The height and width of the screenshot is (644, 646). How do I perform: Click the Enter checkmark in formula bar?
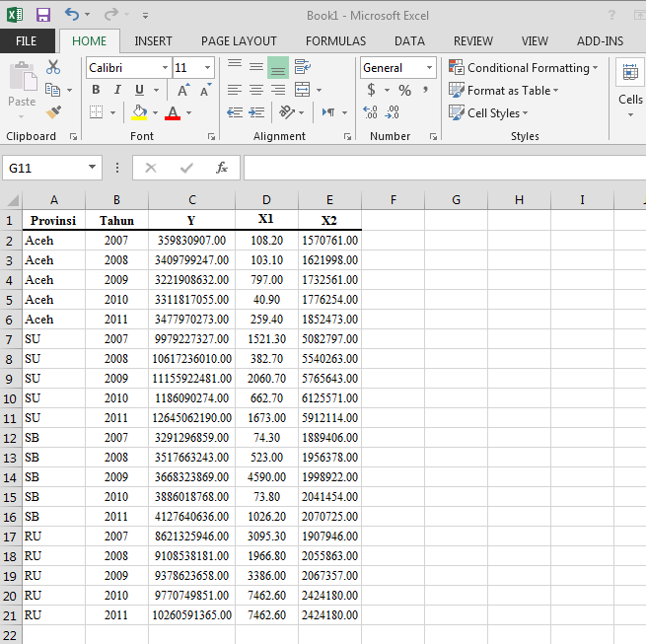pos(186,168)
